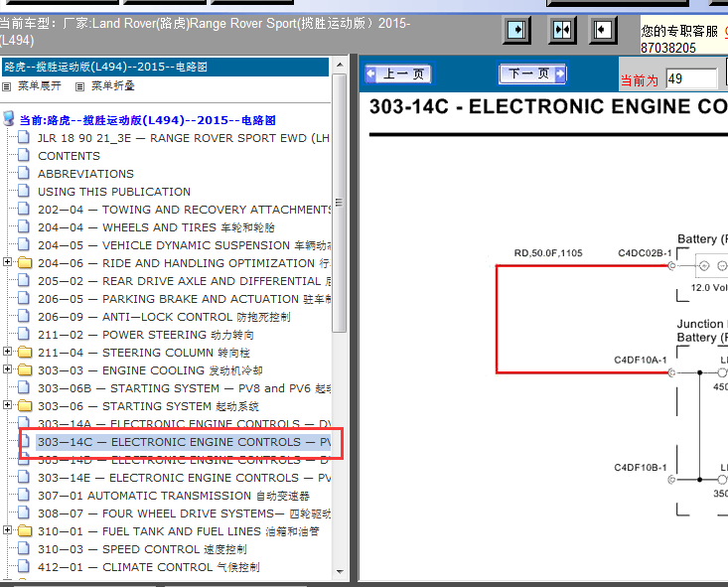The height and width of the screenshot is (587, 728).
Task: Click the tree panel scroll-up arrow
Action: (340, 65)
